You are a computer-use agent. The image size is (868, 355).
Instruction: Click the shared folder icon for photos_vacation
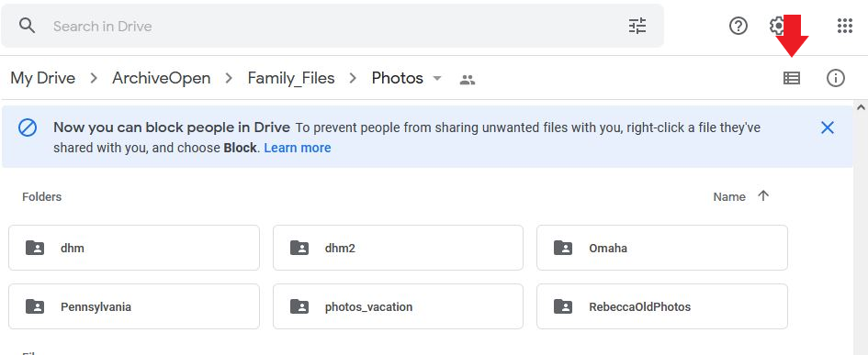299,306
